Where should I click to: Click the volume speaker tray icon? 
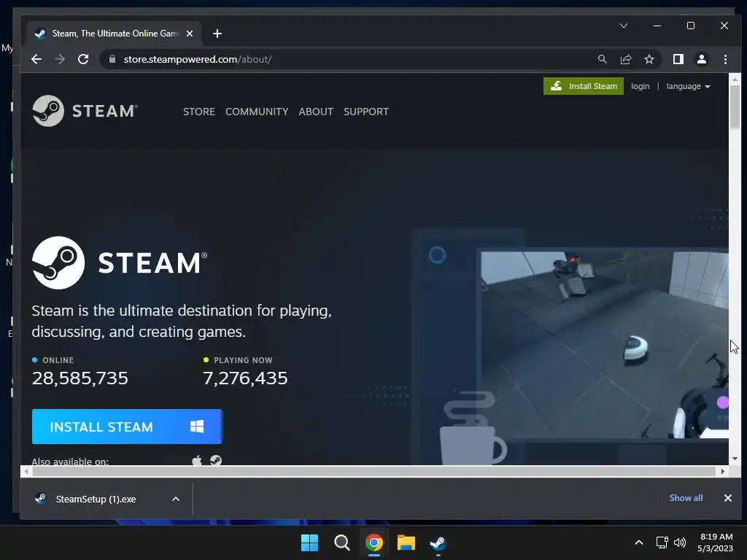point(680,542)
